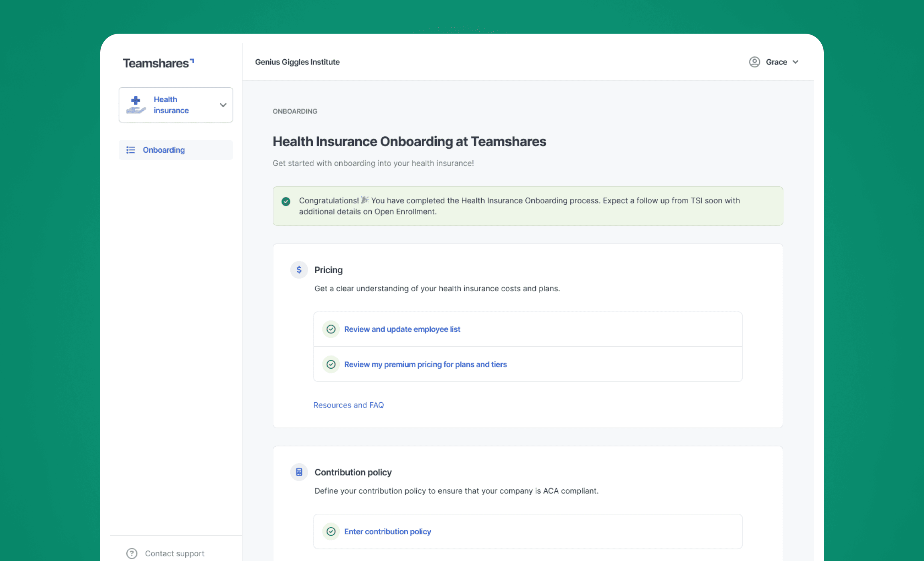Click the Contribution policy section heading
The image size is (924, 561).
coord(353,472)
